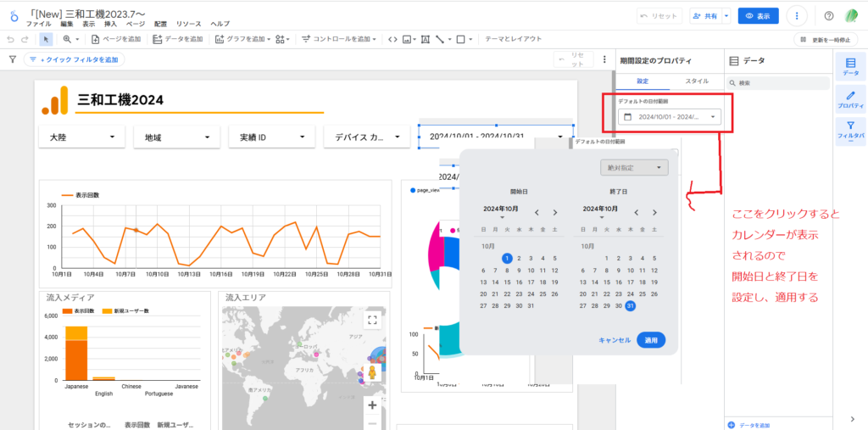
Task: Select the text box tool
Action: pos(425,39)
